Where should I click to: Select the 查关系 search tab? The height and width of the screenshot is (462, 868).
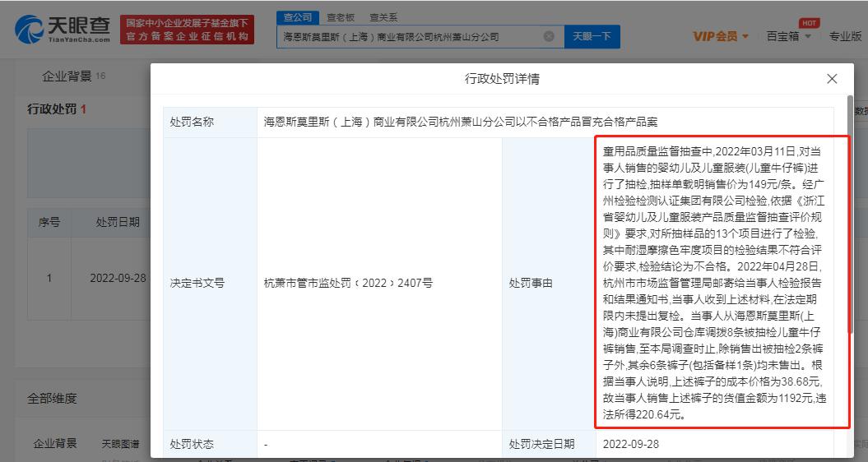[383, 18]
